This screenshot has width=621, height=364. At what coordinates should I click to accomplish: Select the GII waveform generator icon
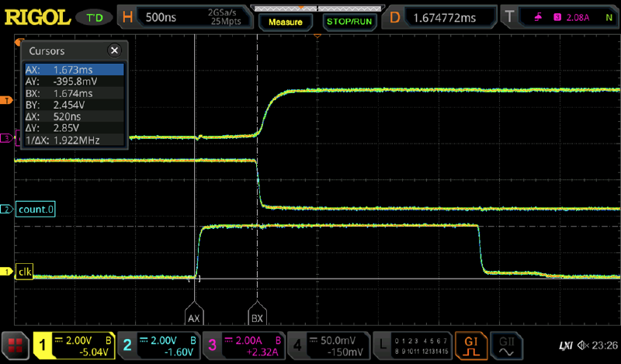tap(505, 344)
